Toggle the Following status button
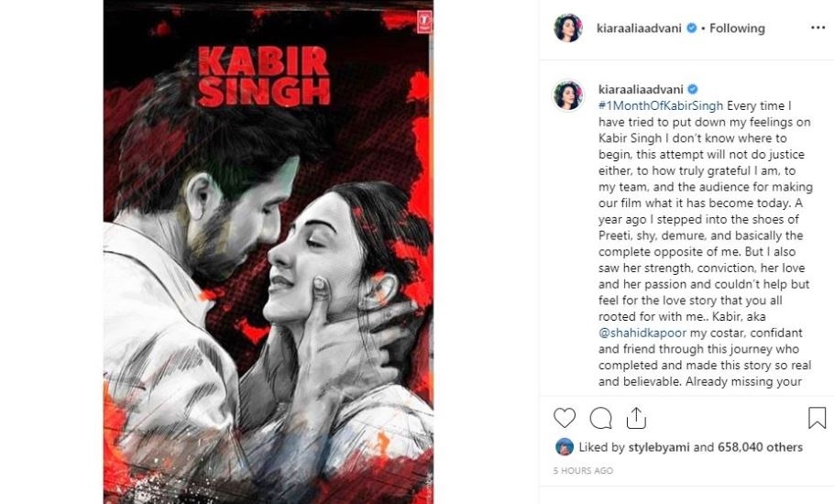The width and height of the screenshot is (834, 504). click(x=737, y=28)
